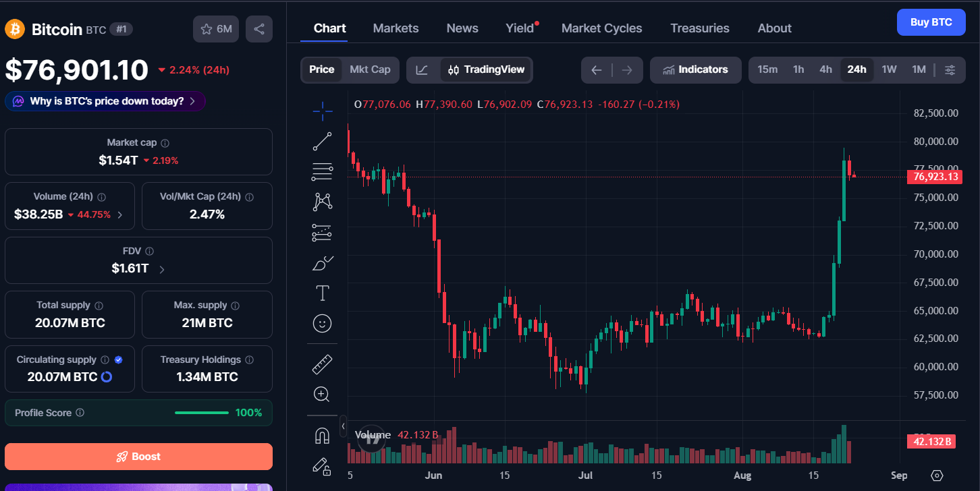
Task: Open Why is BTC's price down today
Action: tap(105, 101)
